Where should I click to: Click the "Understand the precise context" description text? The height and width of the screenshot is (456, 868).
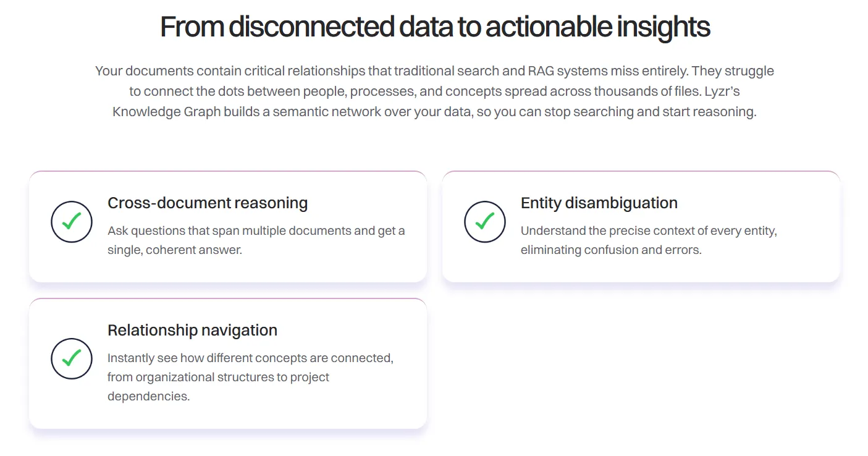[x=648, y=231]
